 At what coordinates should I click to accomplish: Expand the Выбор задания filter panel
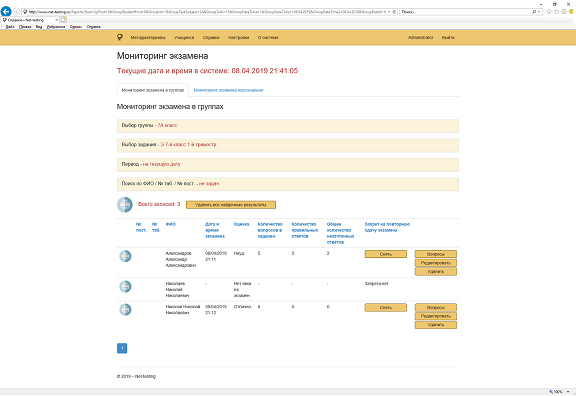coord(288,145)
